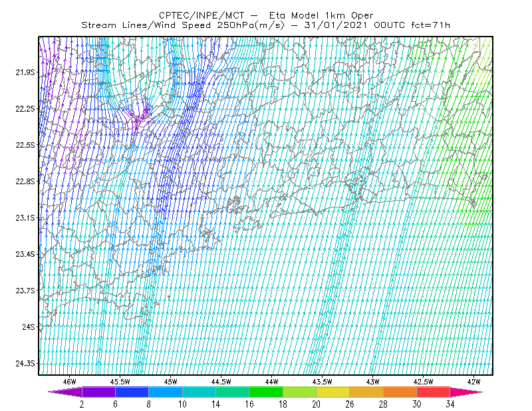
Task: Click the red swatch between 30 and 34
Action: [434, 392]
